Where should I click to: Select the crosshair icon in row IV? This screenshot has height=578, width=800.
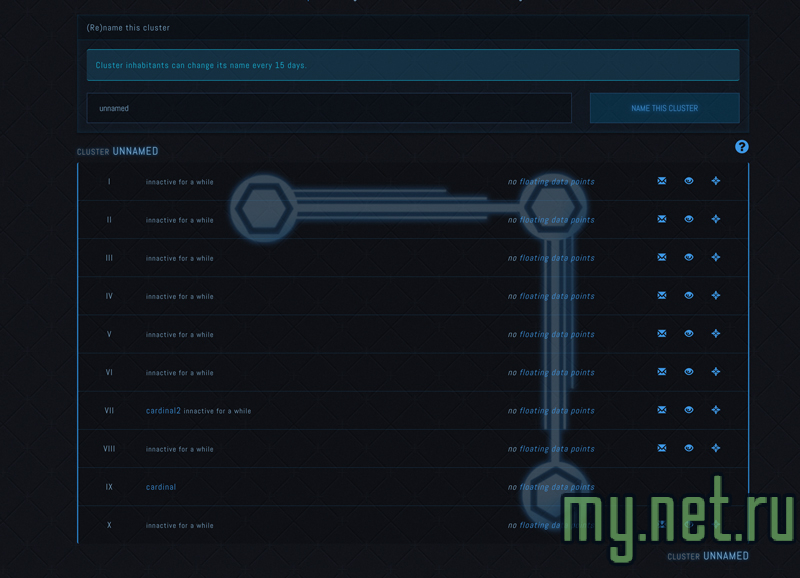[716, 296]
